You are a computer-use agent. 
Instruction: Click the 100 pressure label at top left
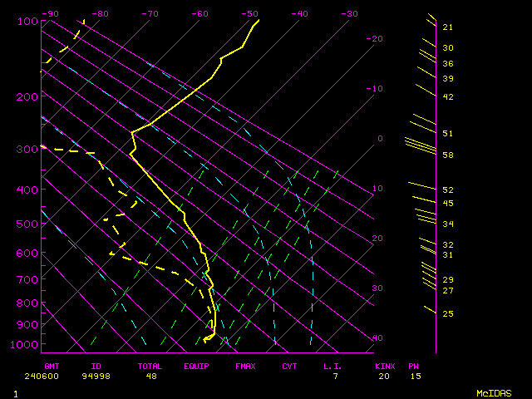click(x=27, y=21)
